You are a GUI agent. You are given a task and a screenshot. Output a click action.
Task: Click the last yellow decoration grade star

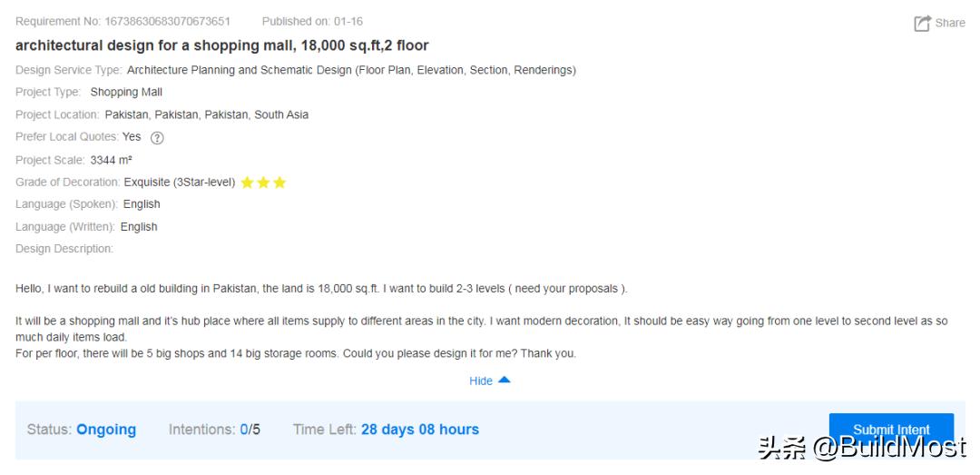point(279,183)
